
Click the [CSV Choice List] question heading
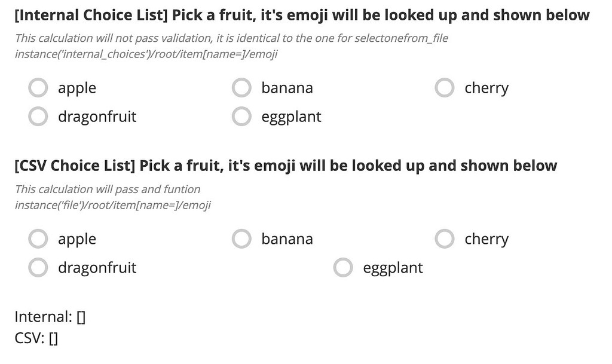(285, 166)
